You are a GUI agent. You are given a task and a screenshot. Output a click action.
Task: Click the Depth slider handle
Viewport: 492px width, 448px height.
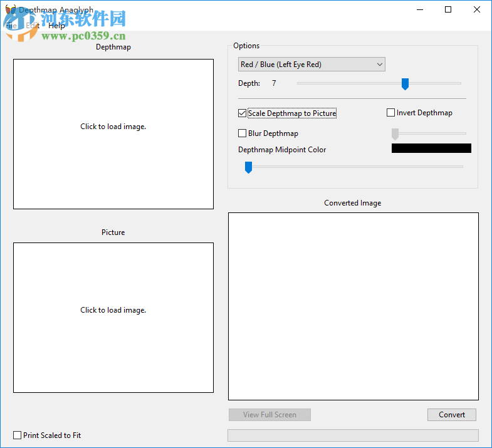(x=405, y=84)
